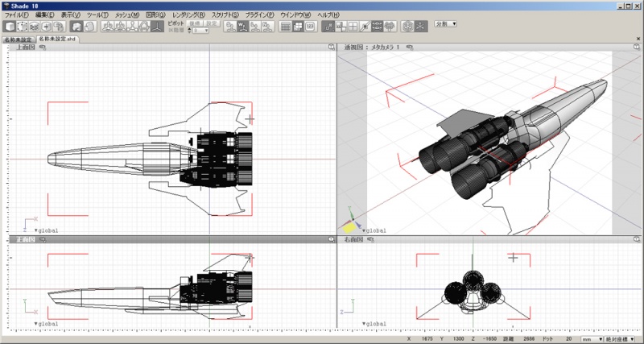Click the first figure icon beside the pivot tool

(x=108, y=27)
